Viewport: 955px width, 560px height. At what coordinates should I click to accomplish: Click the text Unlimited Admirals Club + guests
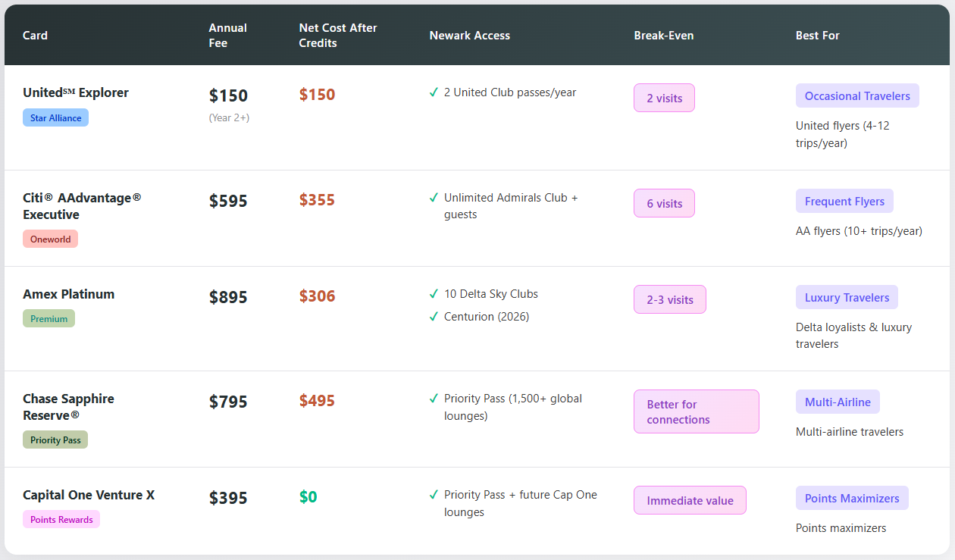click(511, 206)
